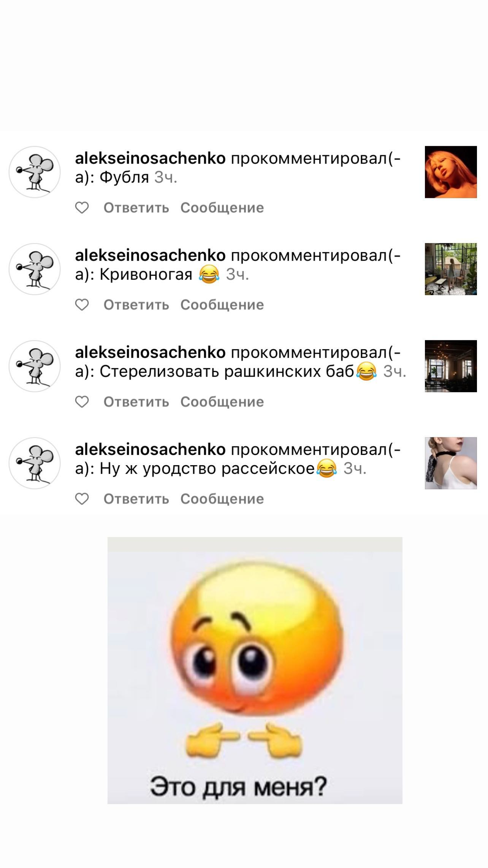Tap heart on 'Стерелизовать рашкинских баб' comment

(x=82, y=402)
